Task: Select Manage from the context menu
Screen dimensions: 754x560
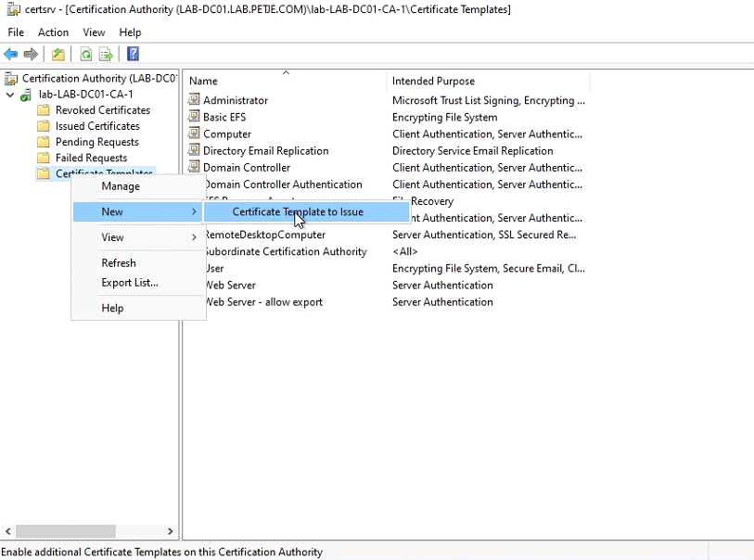Action: (121, 186)
